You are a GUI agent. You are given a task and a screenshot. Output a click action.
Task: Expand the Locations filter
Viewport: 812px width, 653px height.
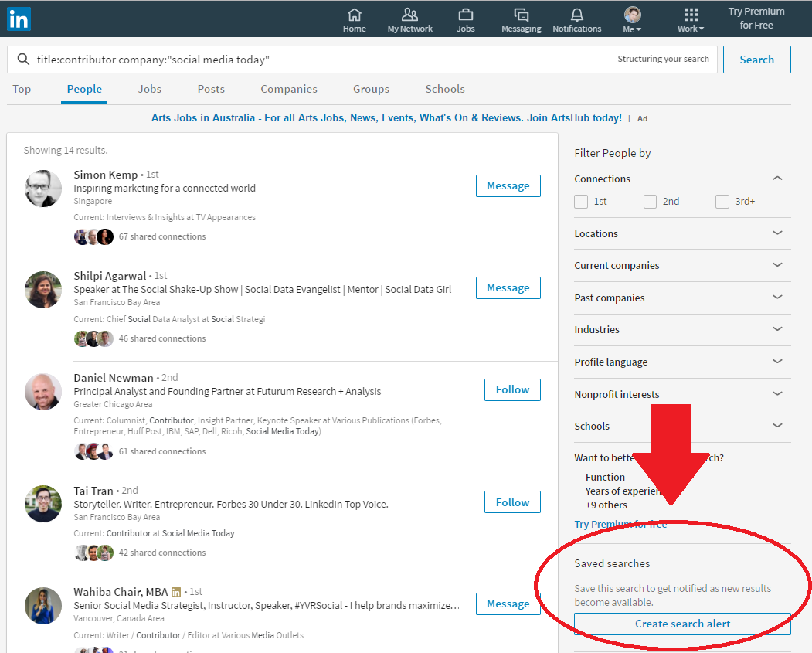tap(777, 233)
